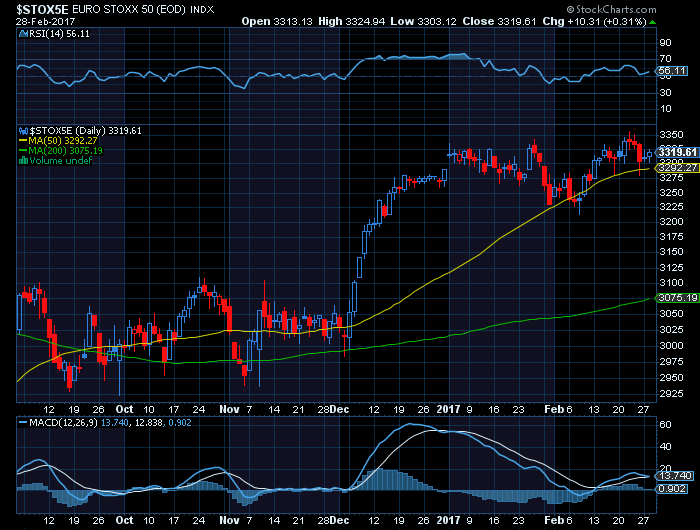Click the 3100 price axis label
Image resolution: width=700 pixels, height=530 pixels.
[x=671, y=283]
